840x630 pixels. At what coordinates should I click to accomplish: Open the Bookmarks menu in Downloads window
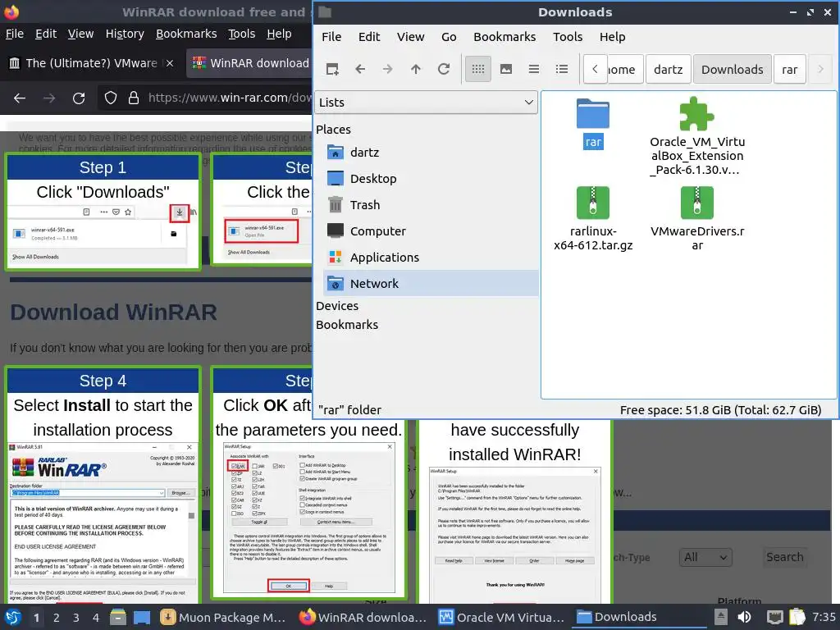pos(504,37)
